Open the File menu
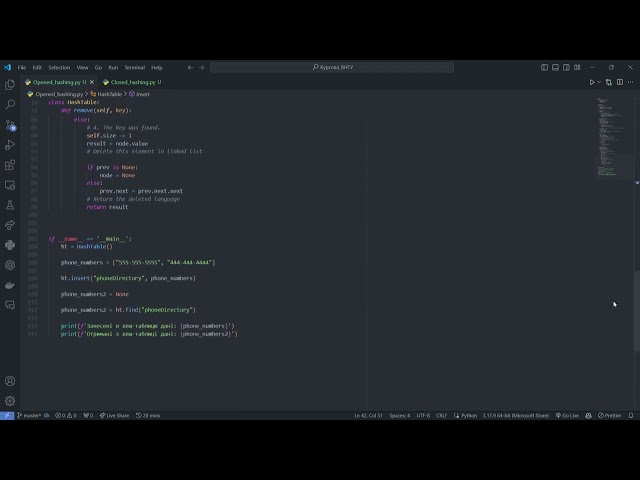Image resolution: width=640 pixels, height=480 pixels. point(22,67)
